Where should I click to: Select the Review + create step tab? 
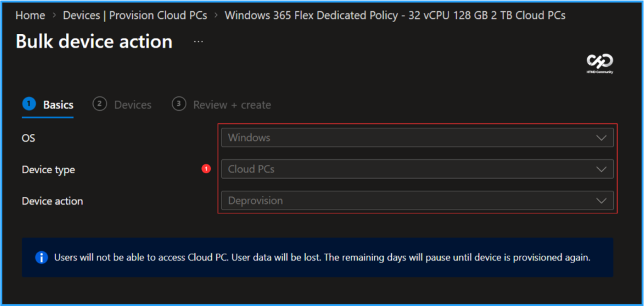(222, 105)
